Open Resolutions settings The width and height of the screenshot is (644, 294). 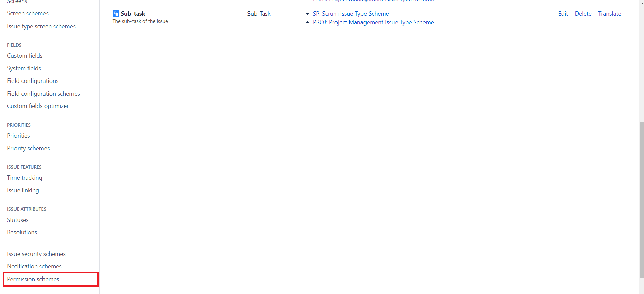click(22, 232)
